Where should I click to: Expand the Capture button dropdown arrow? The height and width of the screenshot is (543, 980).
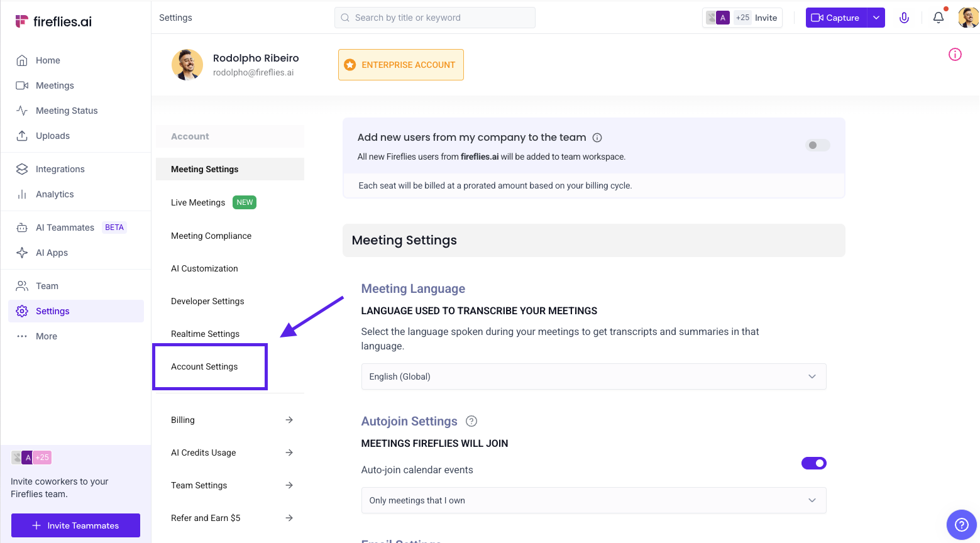876,18
